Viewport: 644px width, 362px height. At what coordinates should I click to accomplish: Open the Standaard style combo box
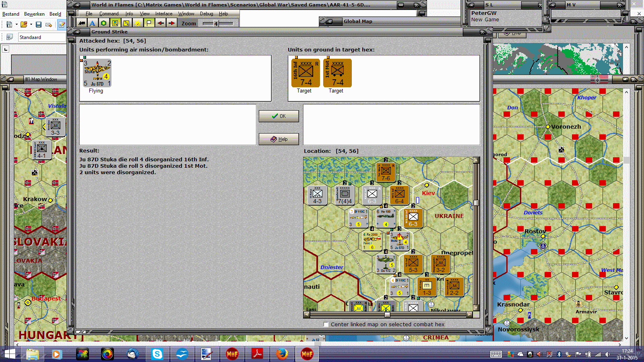click(42, 37)
